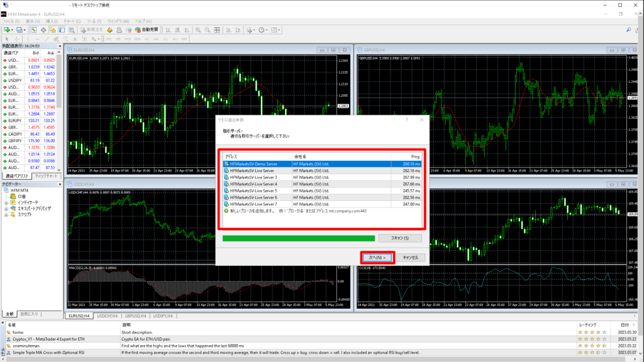The height and width of the screenshot is (362, 644).
Task: Select the trendline tool
Action: 47,39
